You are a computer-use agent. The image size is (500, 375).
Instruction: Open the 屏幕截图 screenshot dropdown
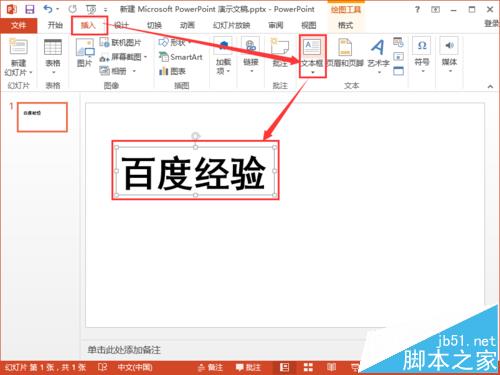pyautogui.click(x=123, y=57)
